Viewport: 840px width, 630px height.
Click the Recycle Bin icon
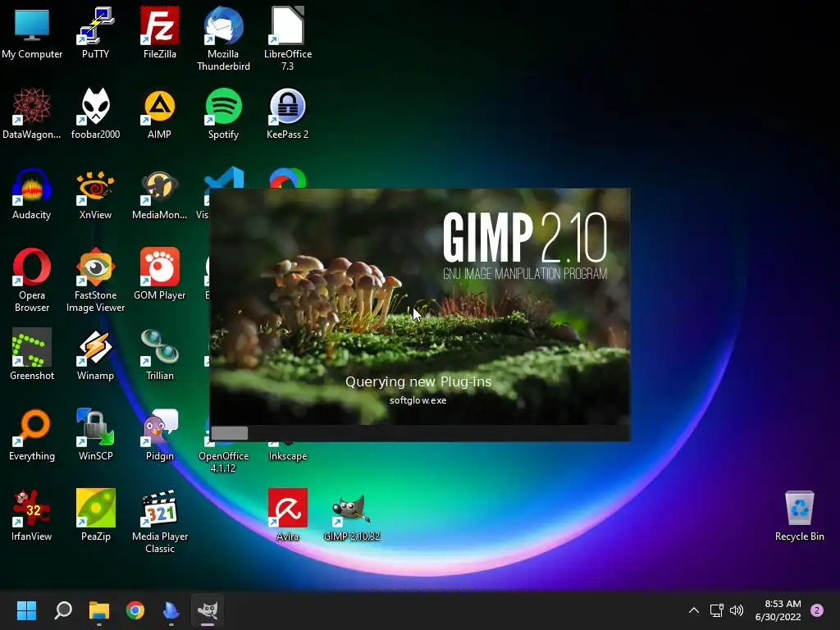click(x=799, y=515)
